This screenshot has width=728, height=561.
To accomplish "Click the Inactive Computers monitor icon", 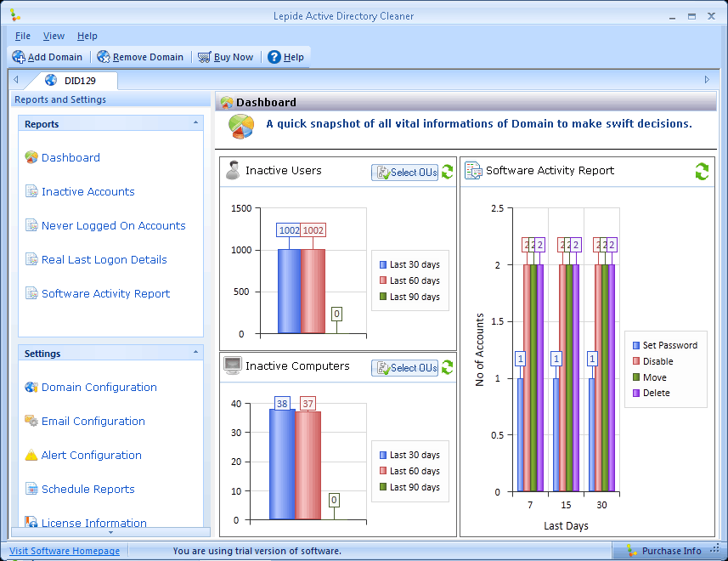I will [232, 365].
